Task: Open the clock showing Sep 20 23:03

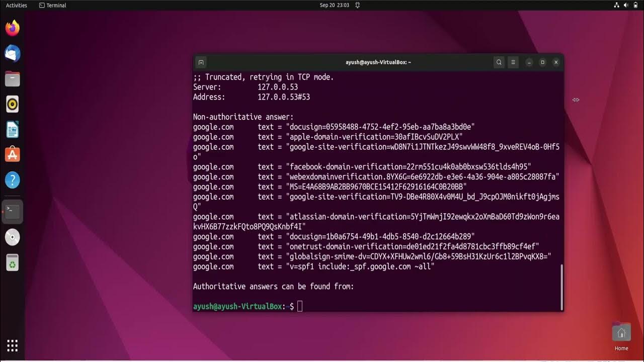Action: [335, 5]
